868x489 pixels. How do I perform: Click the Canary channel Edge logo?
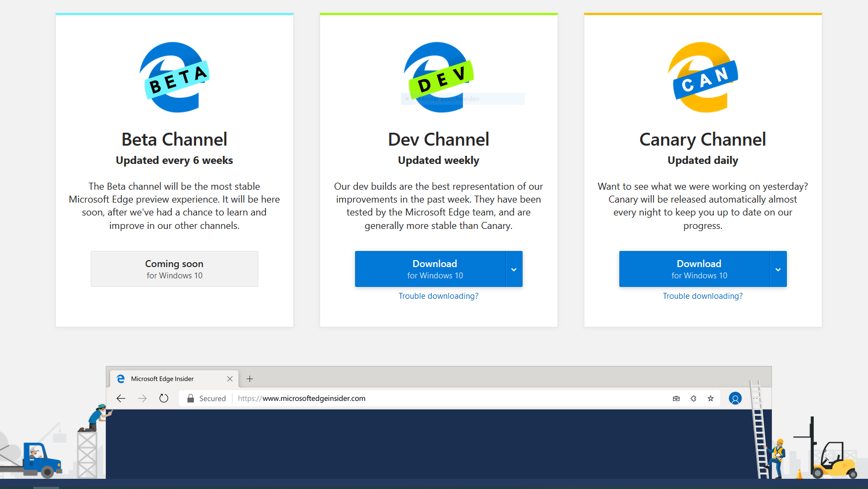[x=703, y=77]
